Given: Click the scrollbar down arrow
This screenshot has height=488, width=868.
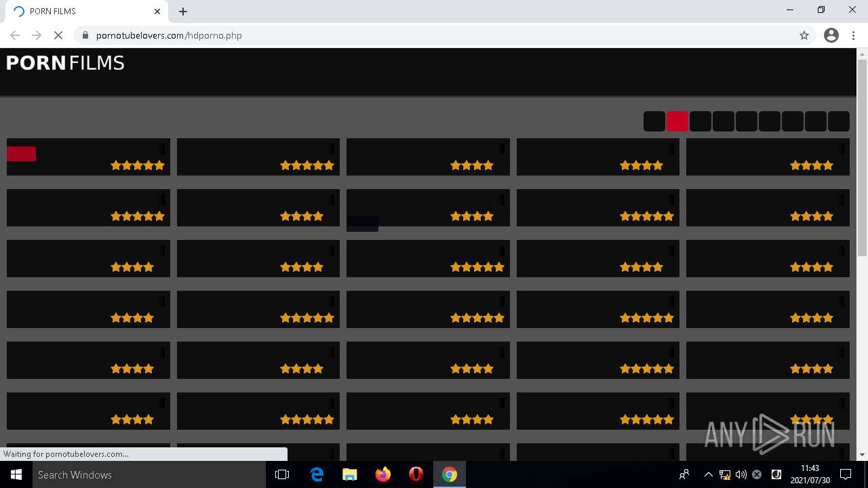Looking at the screenshot, I should [x=863, y=455].
